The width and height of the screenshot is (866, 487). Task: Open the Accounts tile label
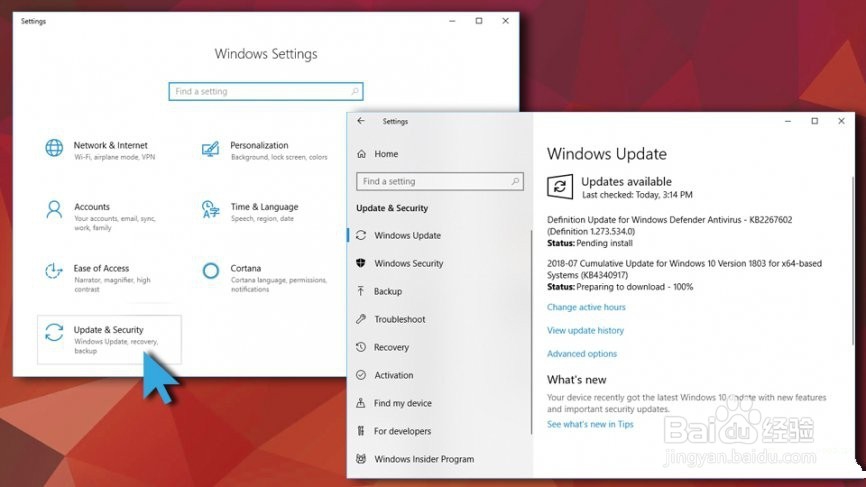[92, 207]
